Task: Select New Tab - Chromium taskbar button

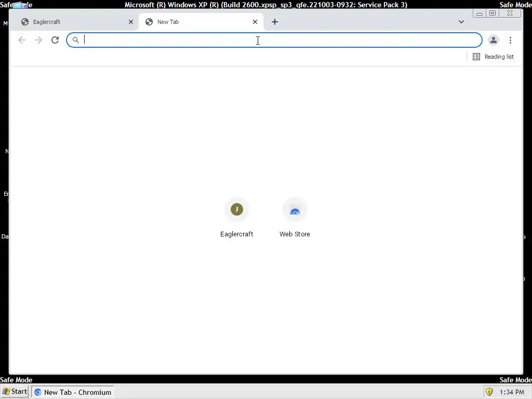Action: (73, 392)
